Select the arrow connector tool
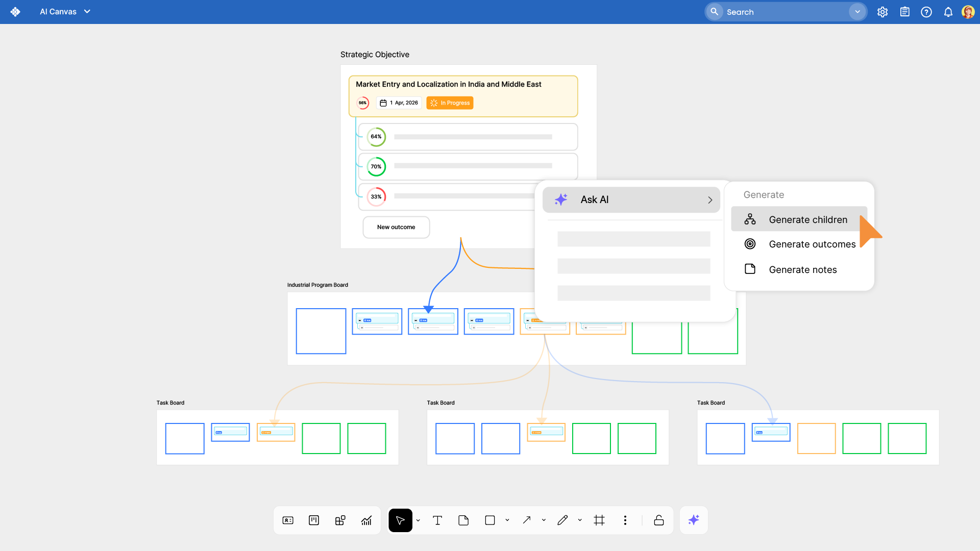The height and width of the screenshot is (551, 980). pyautogui.click(x=527, y=520)
